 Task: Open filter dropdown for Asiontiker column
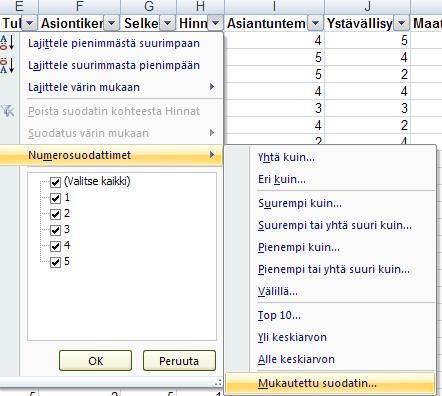(x=111, y=23)
